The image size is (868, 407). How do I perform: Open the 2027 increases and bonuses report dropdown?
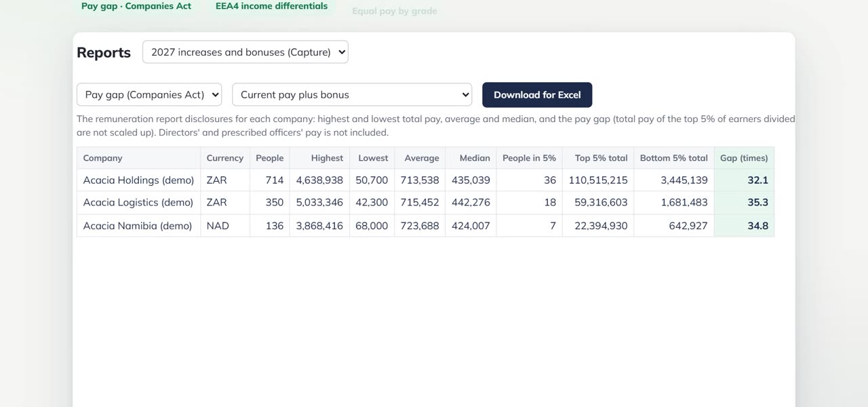245,52
